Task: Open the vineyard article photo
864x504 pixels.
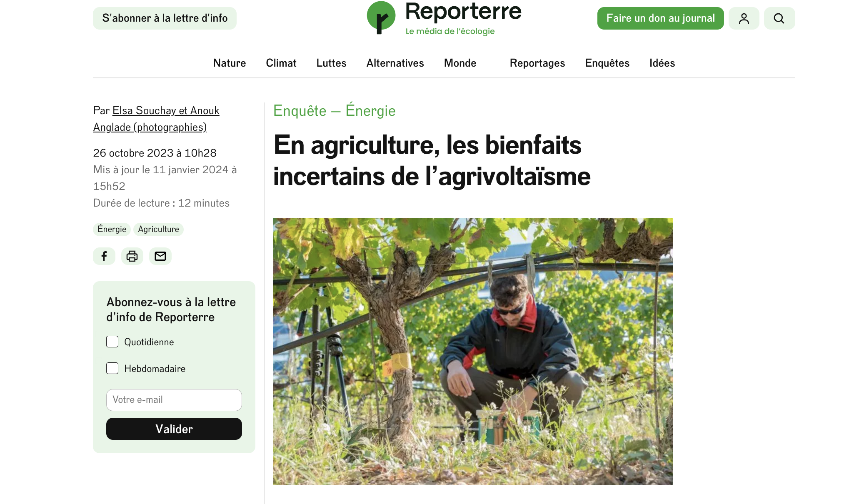Action: pos(473,351)
